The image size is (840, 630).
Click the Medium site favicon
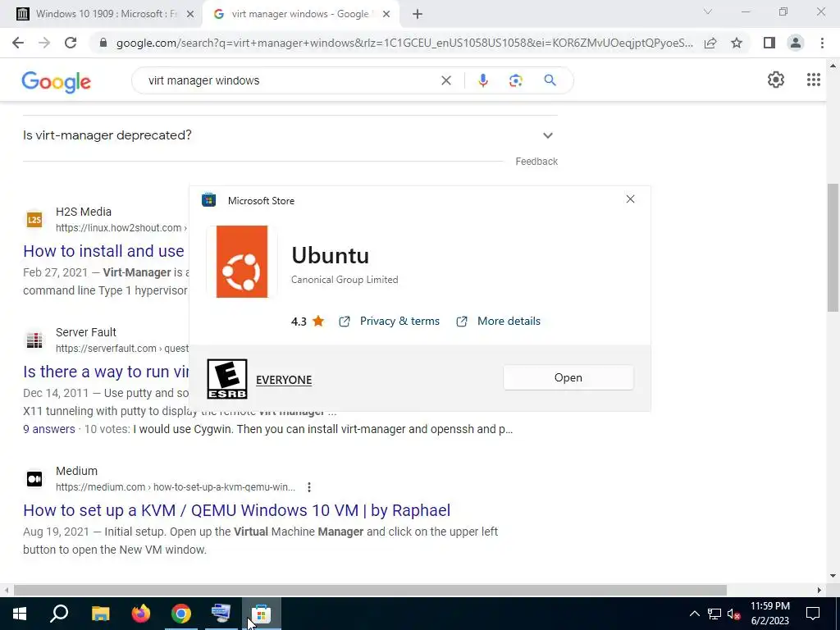point(34,479)
